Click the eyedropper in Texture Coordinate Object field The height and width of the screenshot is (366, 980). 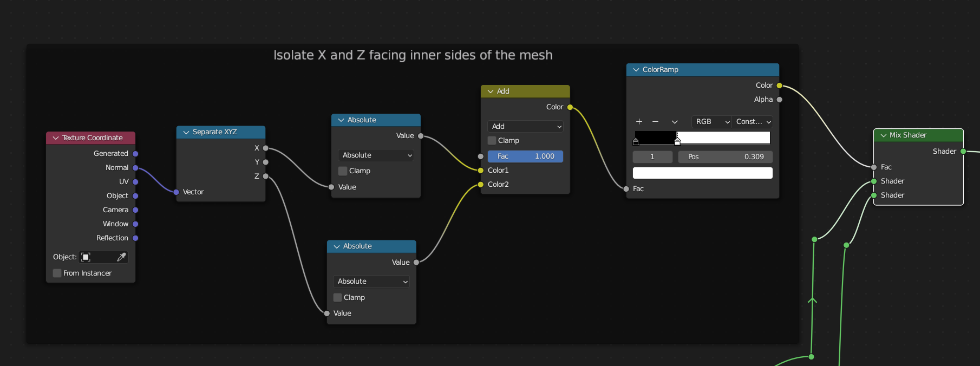coord(121,257)
